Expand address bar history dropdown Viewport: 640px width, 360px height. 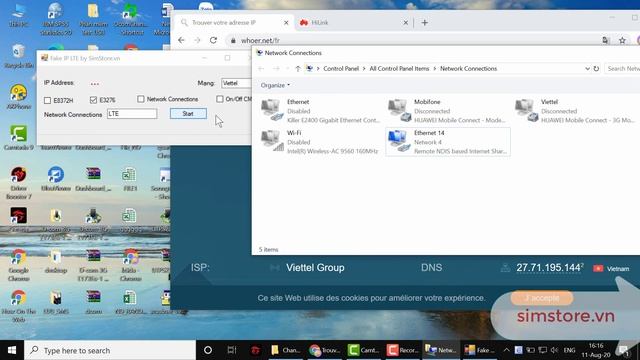[587, 69]
